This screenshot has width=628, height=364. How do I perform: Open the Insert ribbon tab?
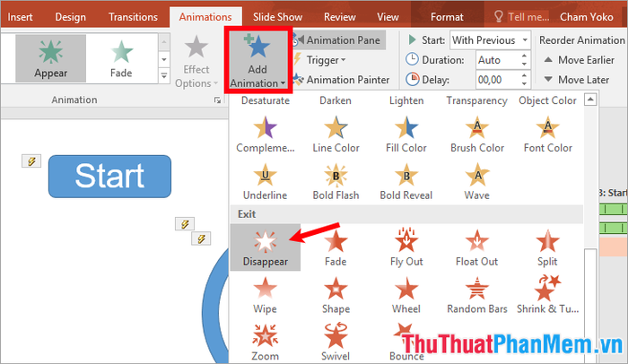point(20,17)
